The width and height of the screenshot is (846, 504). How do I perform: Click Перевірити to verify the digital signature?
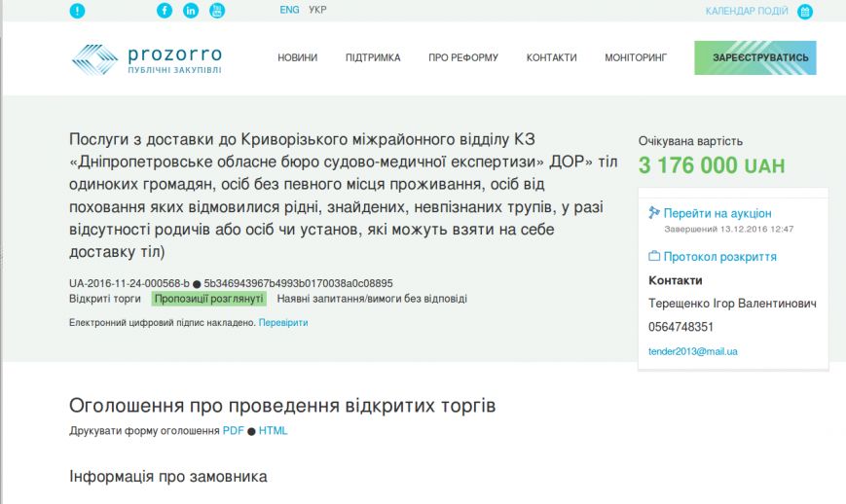(283, 322)
